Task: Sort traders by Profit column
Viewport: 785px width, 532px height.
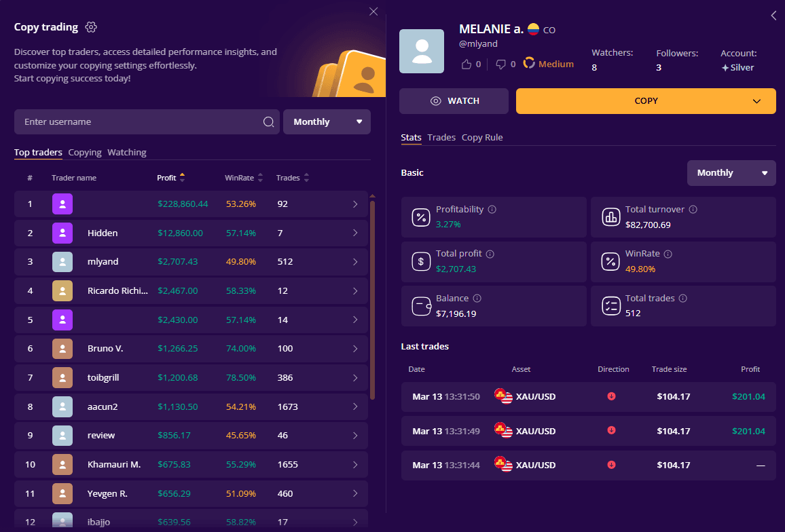Action: pyautogui.click(x=170, y=178)
